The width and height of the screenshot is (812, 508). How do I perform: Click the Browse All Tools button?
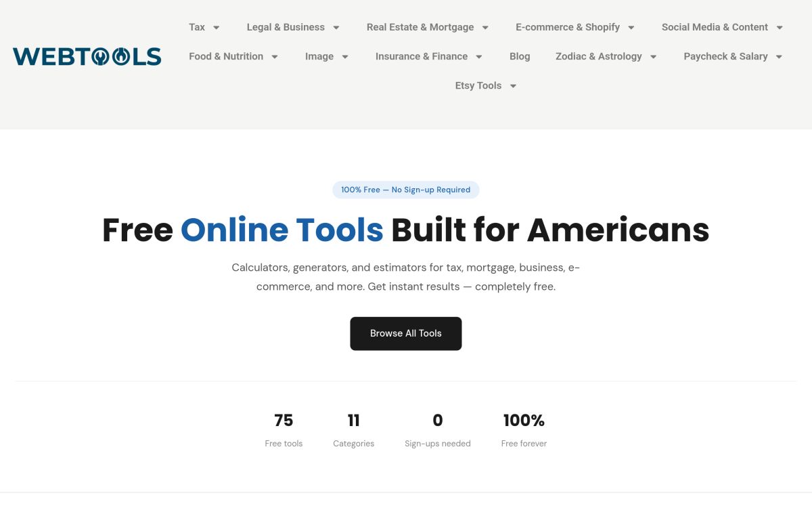[x=406, y=333]
